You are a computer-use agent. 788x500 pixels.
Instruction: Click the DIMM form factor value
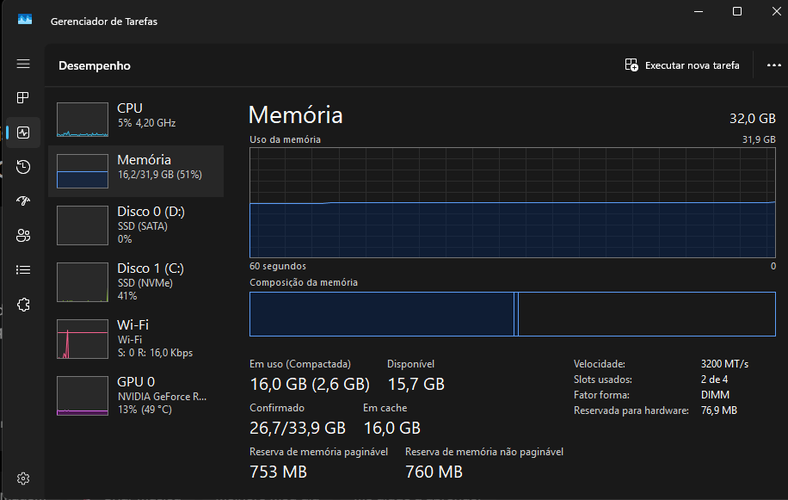pos(715,395)
